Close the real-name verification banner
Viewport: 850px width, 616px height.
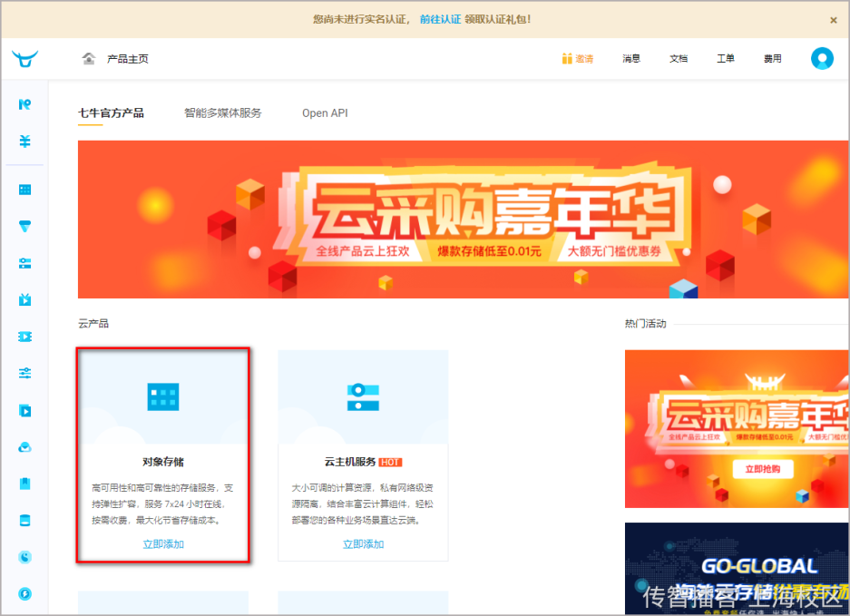[x=833, y=20]
